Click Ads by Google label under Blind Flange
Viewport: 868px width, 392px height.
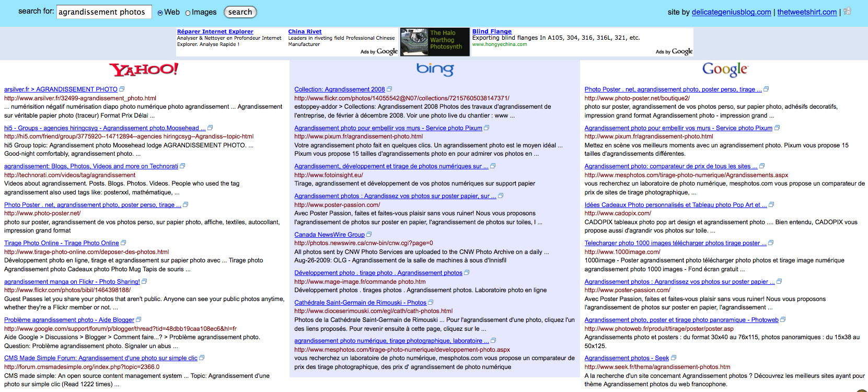pos(674,51)
